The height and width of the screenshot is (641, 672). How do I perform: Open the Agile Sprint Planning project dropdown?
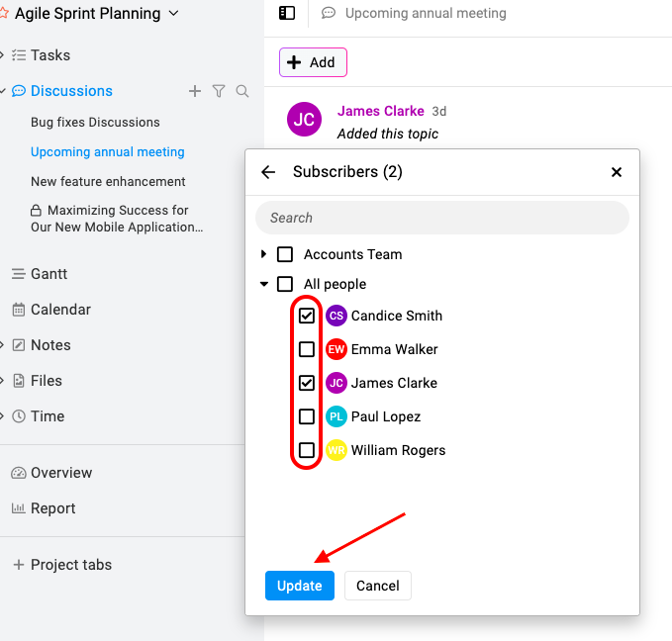coord(173,13)
